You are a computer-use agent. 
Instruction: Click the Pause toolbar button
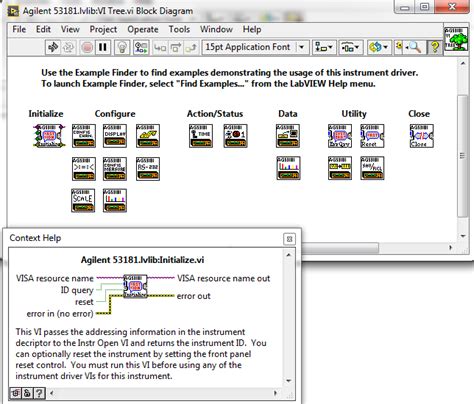click(x=103, y=47)
